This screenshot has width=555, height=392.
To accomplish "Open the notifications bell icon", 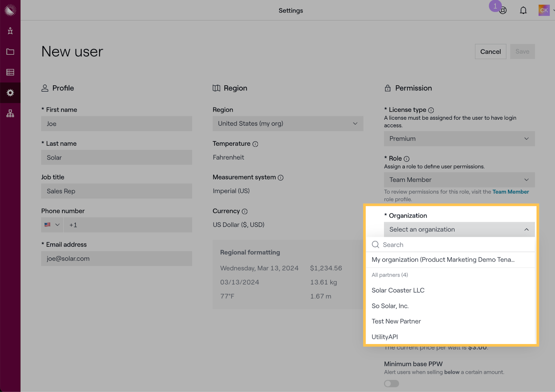I will coord(523,10).
